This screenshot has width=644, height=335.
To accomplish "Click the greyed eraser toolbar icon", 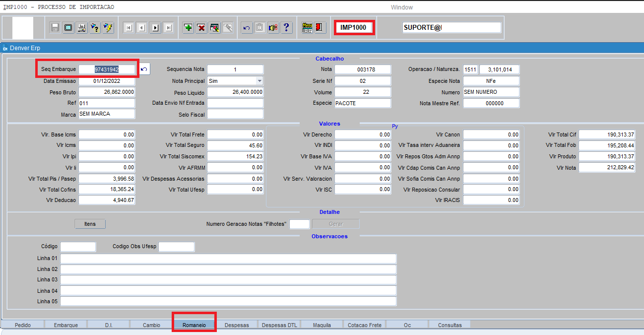I will tap(228, 28).
